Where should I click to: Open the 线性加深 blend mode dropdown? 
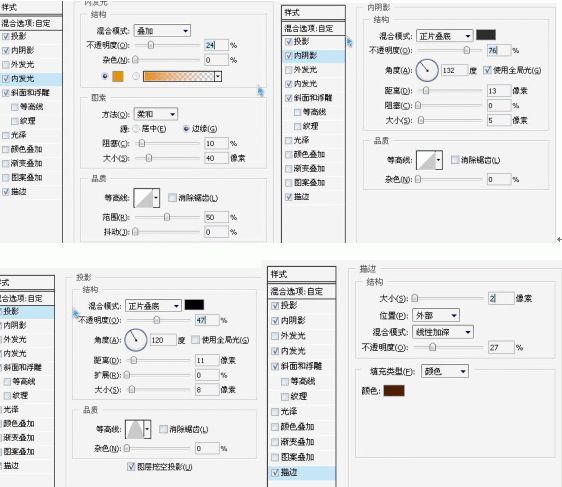click(443, 332)
